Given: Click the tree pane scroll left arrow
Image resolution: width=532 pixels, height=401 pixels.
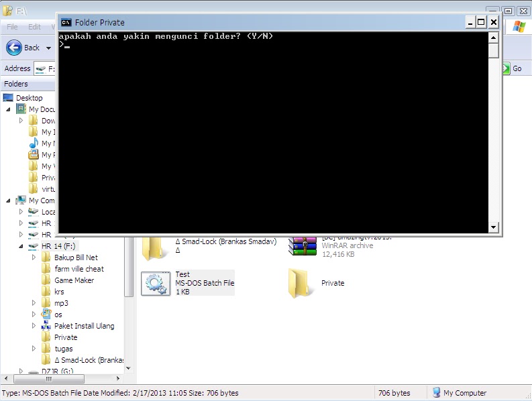Looking at the screenshot, I should [6, 378].
